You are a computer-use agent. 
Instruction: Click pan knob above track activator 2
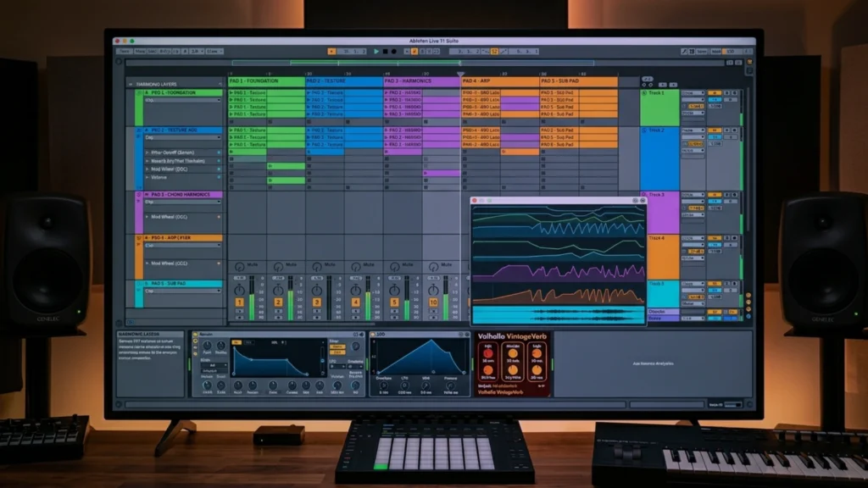278,290
